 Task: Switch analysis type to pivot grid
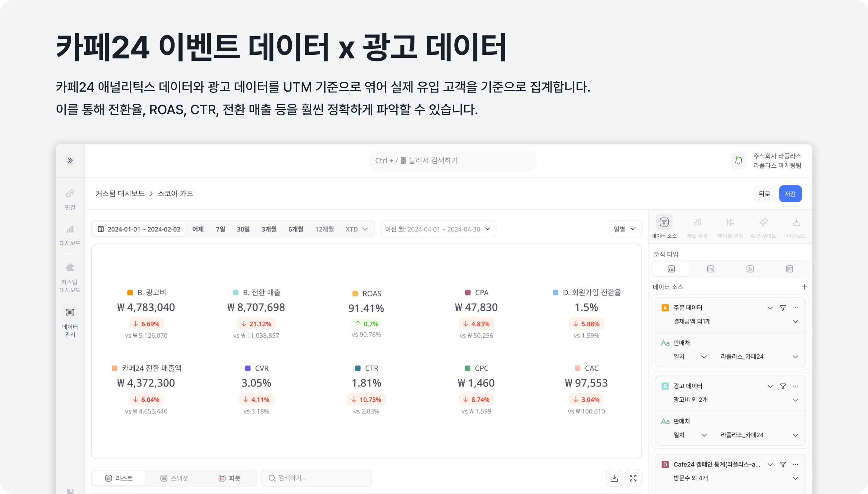coord(790,269)
